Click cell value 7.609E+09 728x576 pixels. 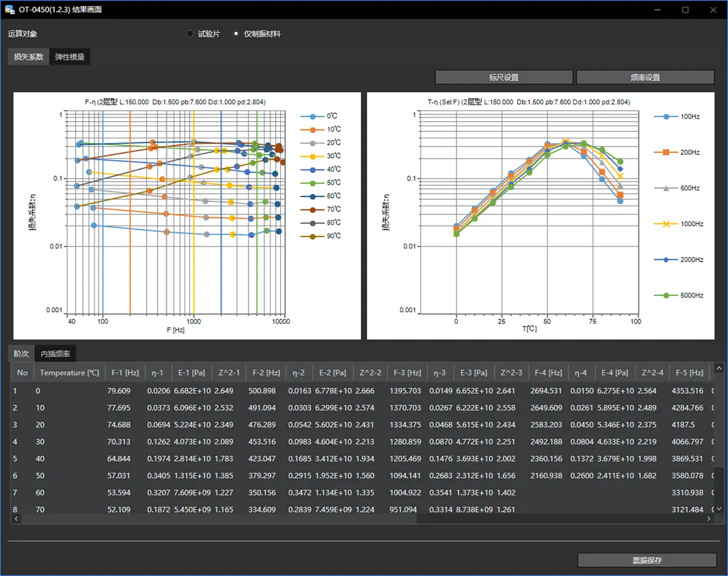click(193, 493)
